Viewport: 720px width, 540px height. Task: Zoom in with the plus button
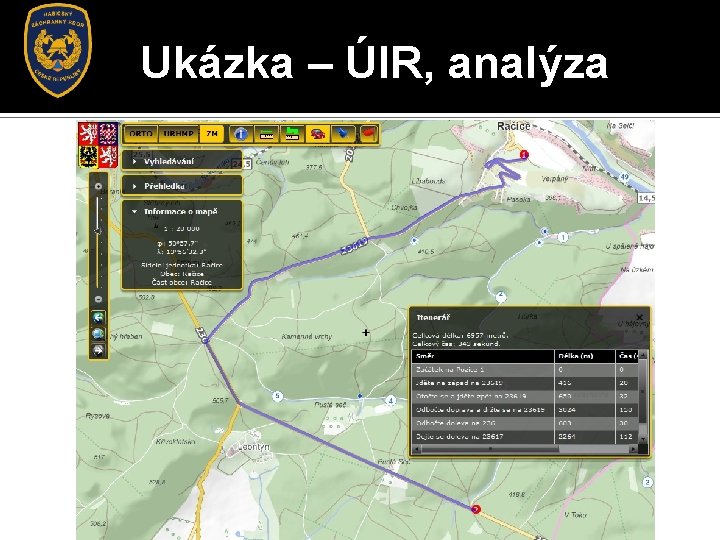98,186
